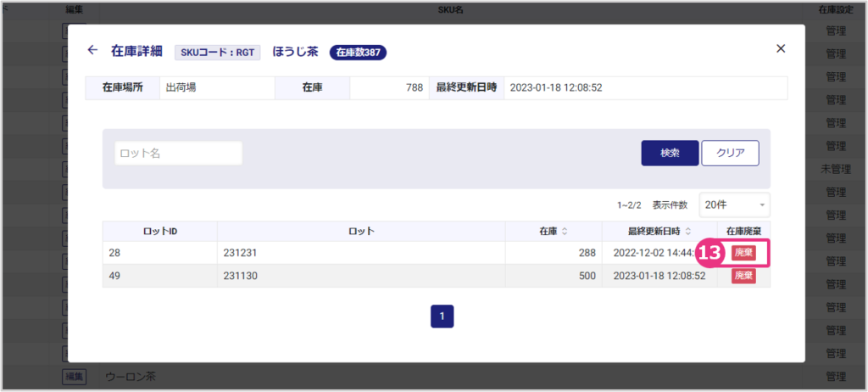Click the 在庫廃棄 column header
This screenshot has width=868, height=392.
click(x=743, y=231)
